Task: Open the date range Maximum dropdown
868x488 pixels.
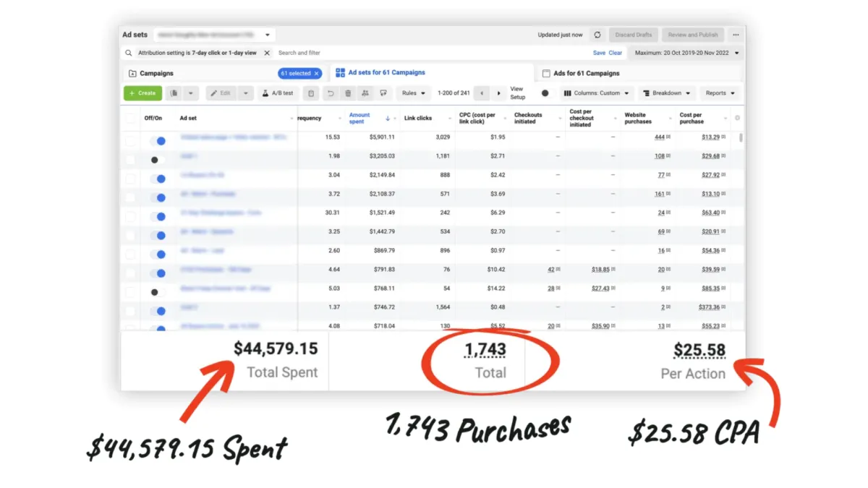Action: (x=686, y=53)
